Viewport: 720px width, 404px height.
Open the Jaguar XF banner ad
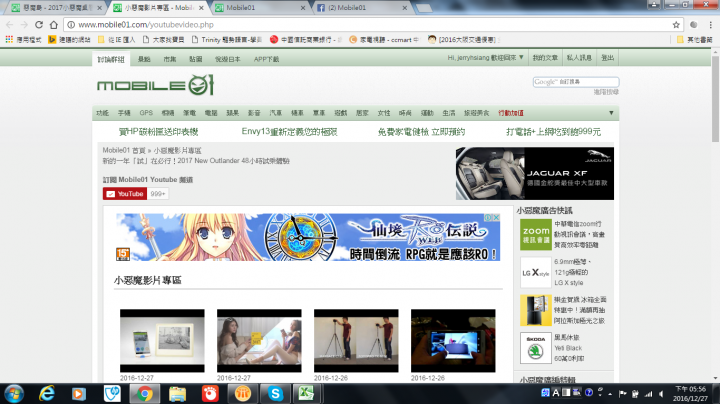[x=534, y=174]
